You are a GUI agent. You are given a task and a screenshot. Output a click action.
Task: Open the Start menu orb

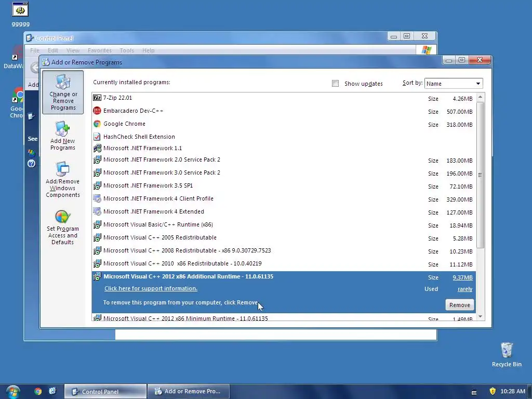[x=13, y=392]
